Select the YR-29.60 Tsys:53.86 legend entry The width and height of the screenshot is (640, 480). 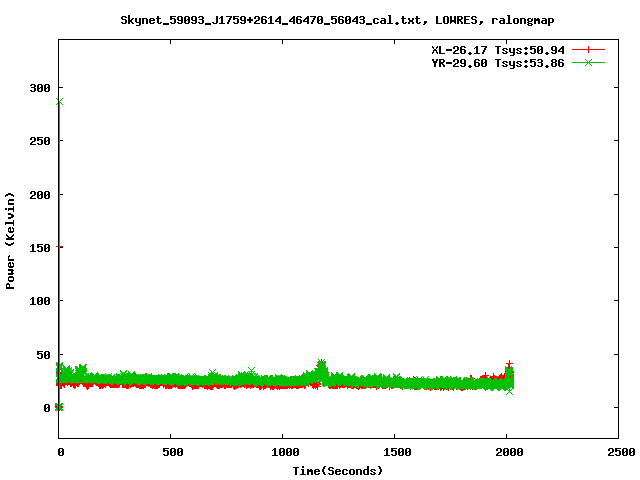click(498, 63)
